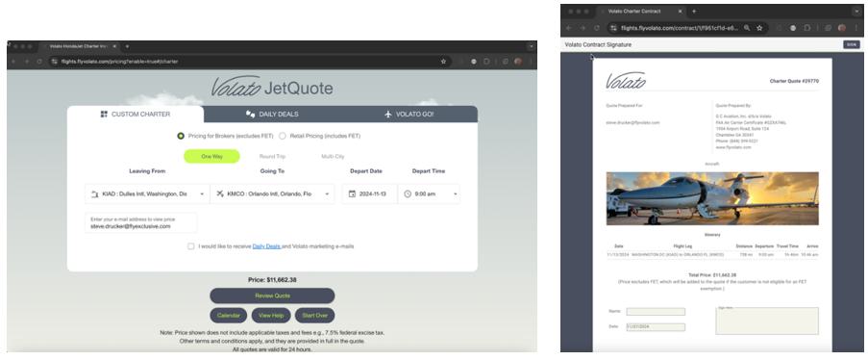Reload the Volato Charter Contract page
868x360 pixels.
click(x=596, y=28)
